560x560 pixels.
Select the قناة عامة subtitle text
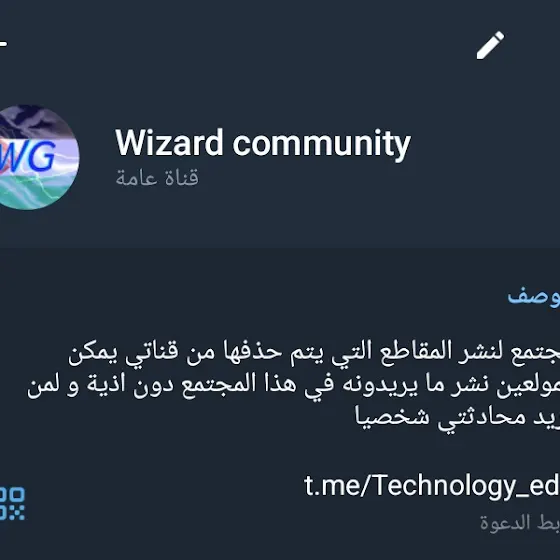(x=157, y=178)
